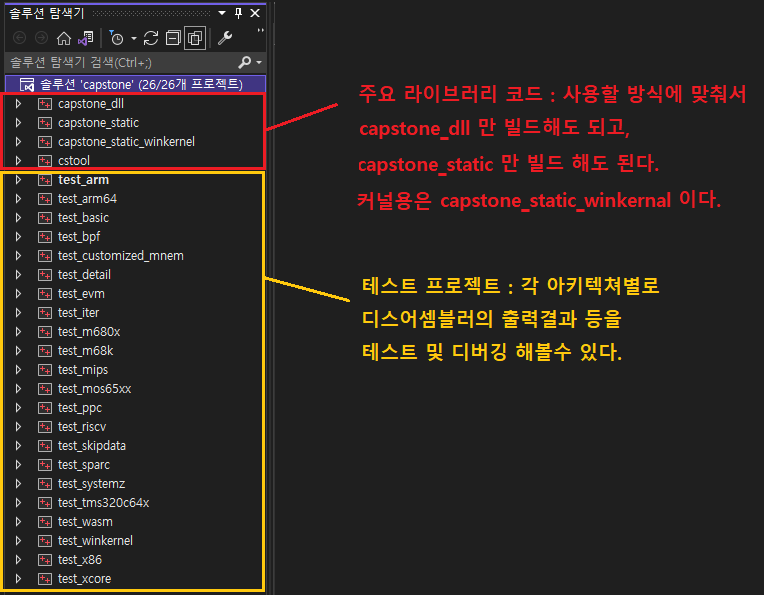Open the pending changes filter clock icon

[116, 38]
